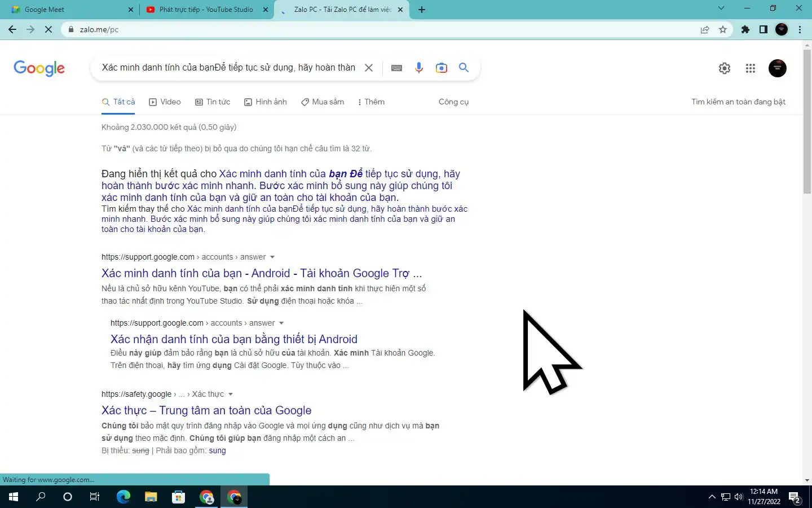The image size is (812, 508).
Task: Open the tab search chevron
Action: coord(721,8)
